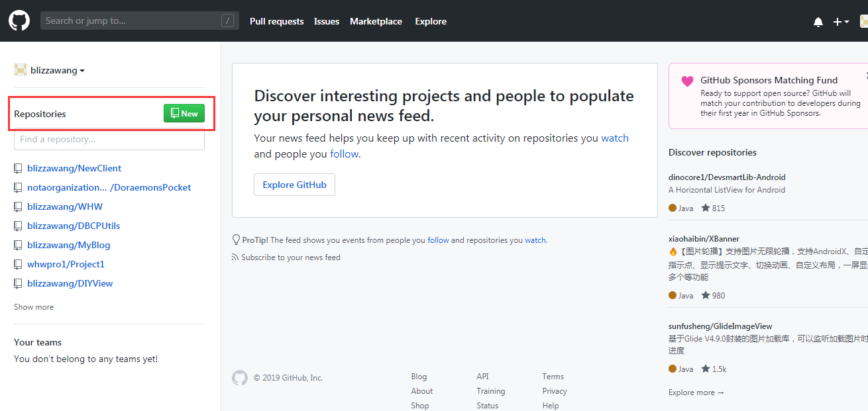
Task: Open dinocore1/DevsmartLib-Android repository
Action: (x=727, y=177)
